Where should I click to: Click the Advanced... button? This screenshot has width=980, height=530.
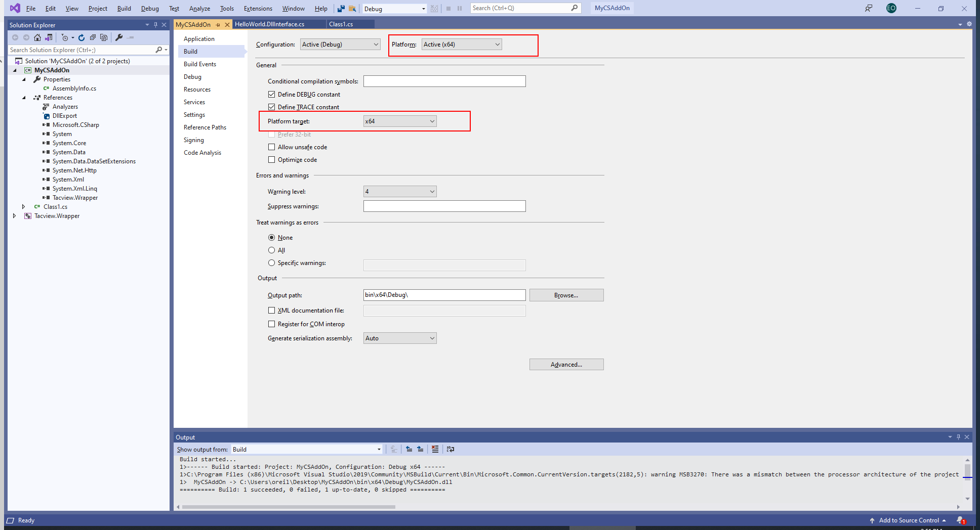coord(566,365)
